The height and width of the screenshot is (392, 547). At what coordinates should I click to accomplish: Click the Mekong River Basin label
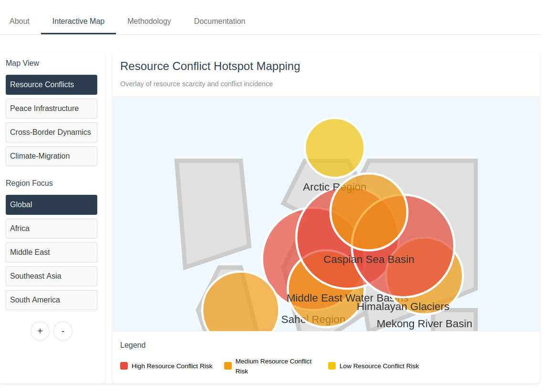424,324
